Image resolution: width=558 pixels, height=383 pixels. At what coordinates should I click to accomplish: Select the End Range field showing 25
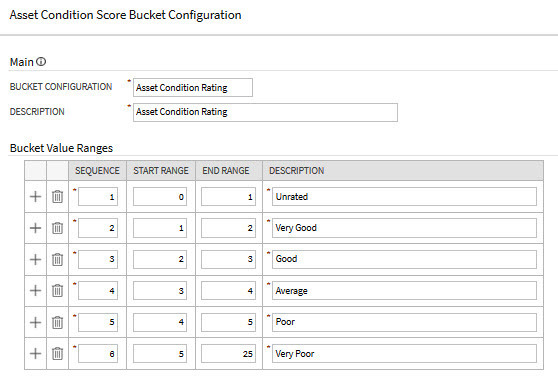pyautogui.click(x=228, y=353)
